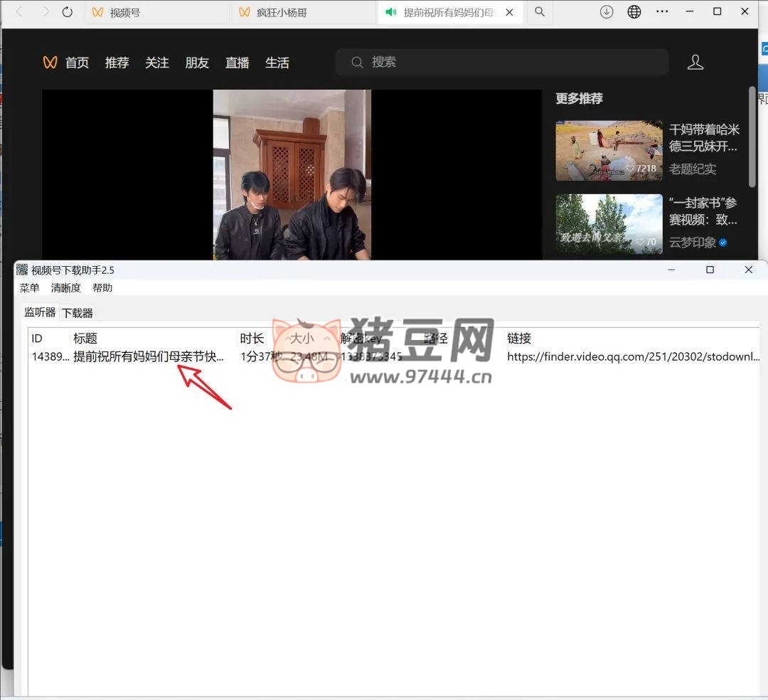Close the active 提前祝所有妈妈们 tab
The width and height of the screenshot is (768, 700).
509,12
